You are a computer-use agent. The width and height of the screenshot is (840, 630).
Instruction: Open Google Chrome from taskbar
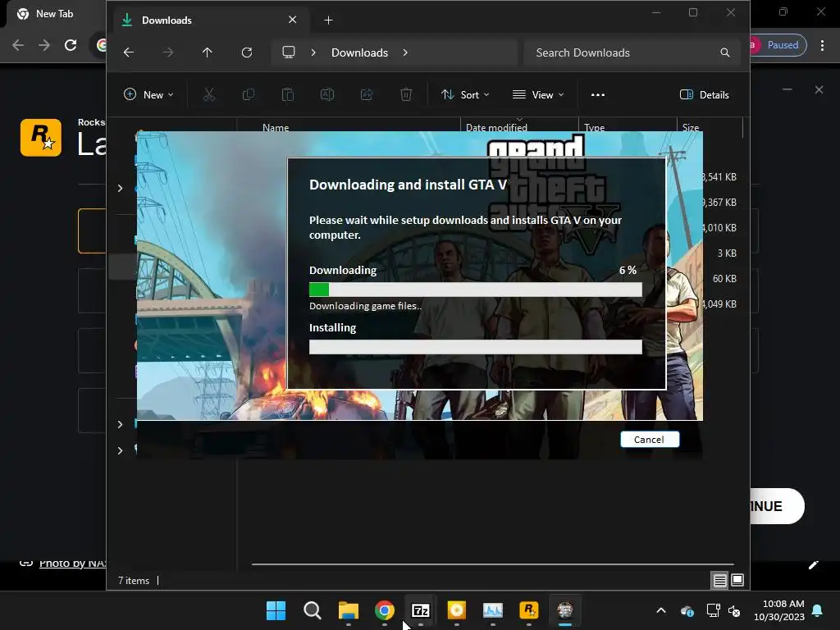(385, 610)
